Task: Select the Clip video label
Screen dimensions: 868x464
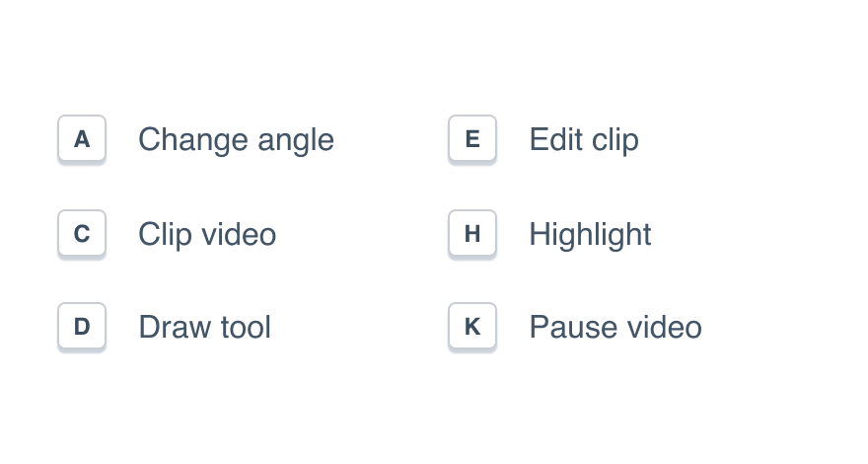Action: [x=207, y=234]
